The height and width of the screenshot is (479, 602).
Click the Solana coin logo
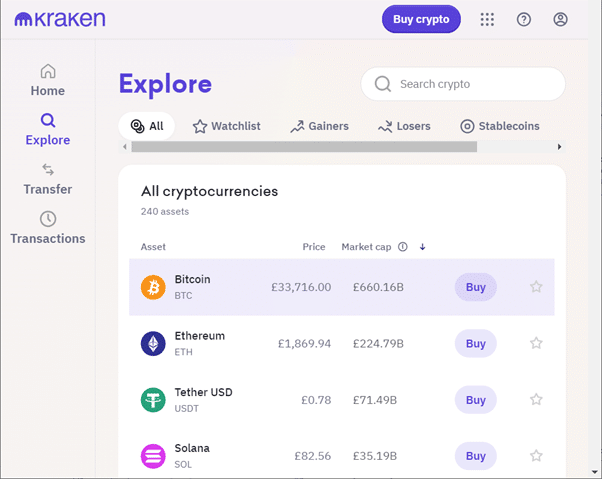[153, 456]
